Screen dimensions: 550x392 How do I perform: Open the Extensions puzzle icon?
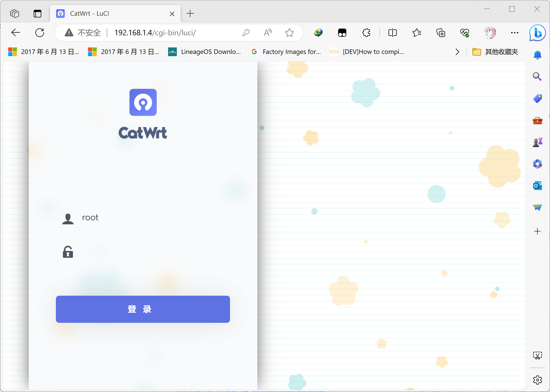click(366, 33)
